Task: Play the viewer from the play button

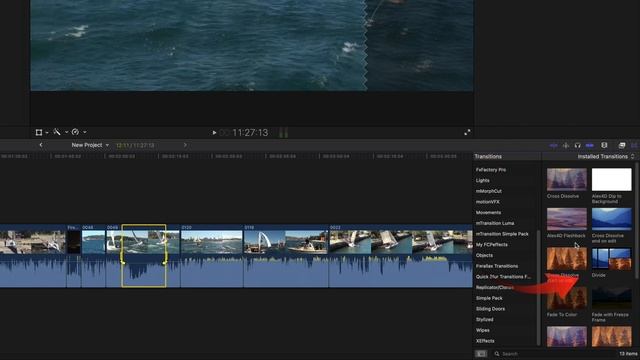Action: coord(214,133)
